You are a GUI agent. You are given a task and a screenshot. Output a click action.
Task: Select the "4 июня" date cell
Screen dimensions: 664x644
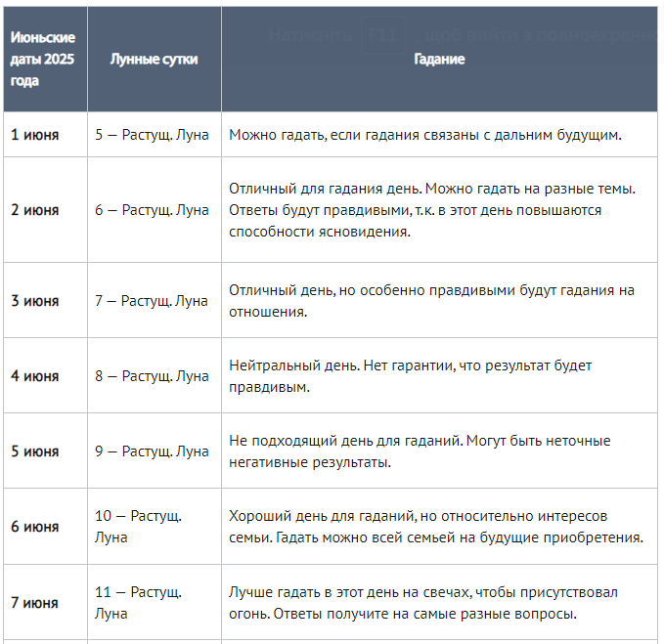[x=34, y=376]
